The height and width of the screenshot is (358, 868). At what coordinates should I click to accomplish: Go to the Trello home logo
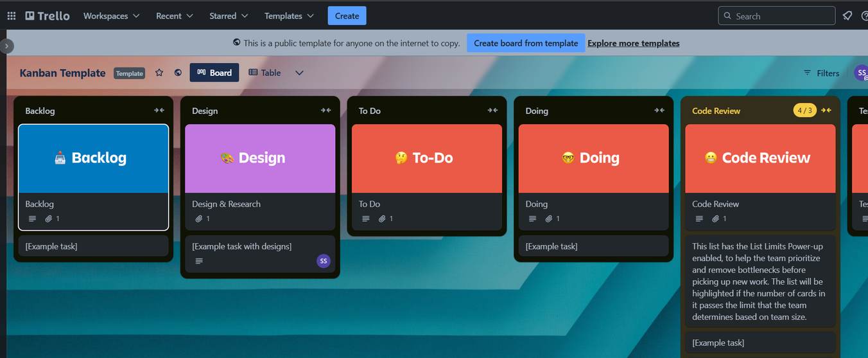[48, 16]
